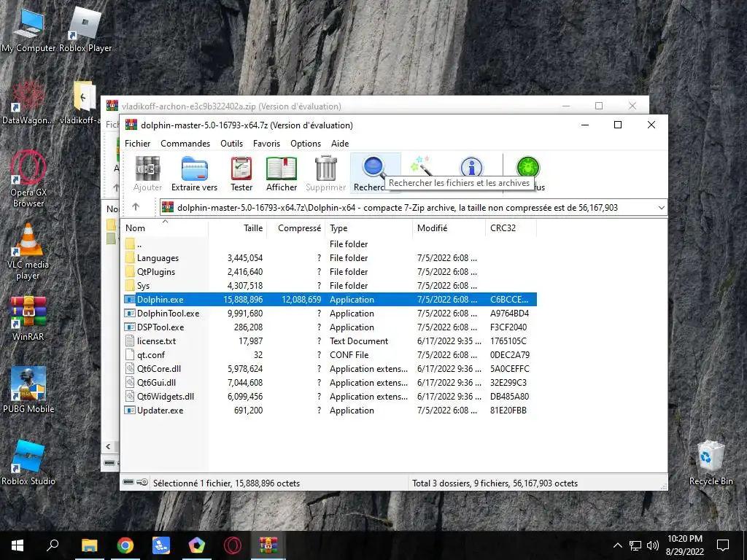Open the Commandes menu
The image size is (747, 560).
point(185,144)
